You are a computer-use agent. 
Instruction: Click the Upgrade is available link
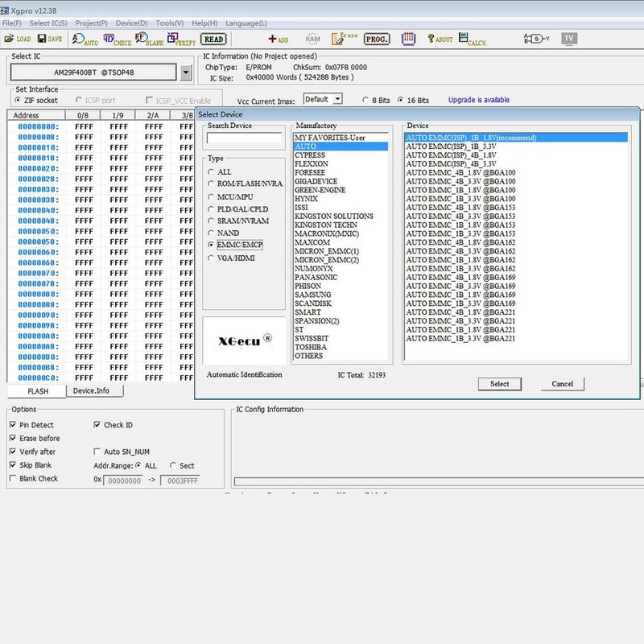pyautogui.click(x=479, y=100)
